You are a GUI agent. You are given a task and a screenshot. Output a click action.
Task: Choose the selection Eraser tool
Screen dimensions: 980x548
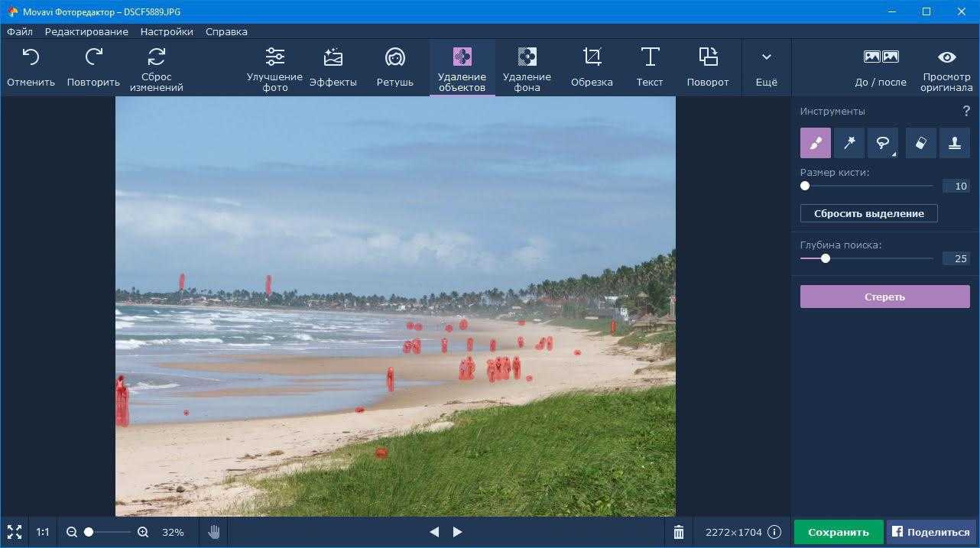tap(920, 143)
